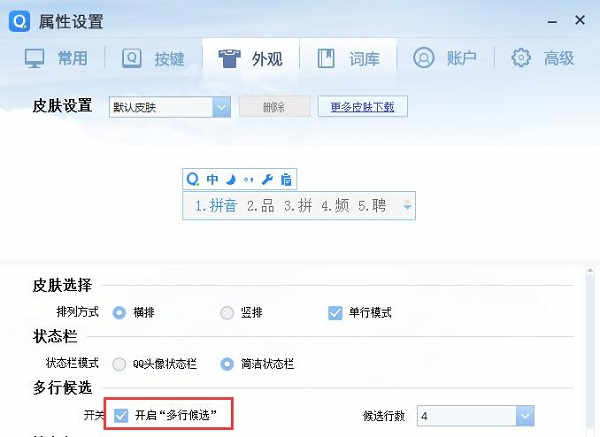Select 简洁状态栏 radio button

[227, 364]
